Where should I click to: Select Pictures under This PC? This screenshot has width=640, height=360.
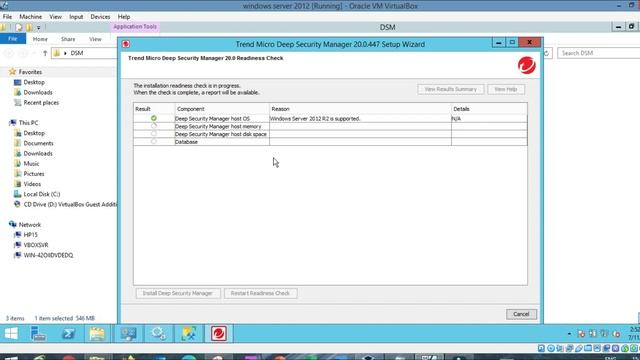pos(34,174)
